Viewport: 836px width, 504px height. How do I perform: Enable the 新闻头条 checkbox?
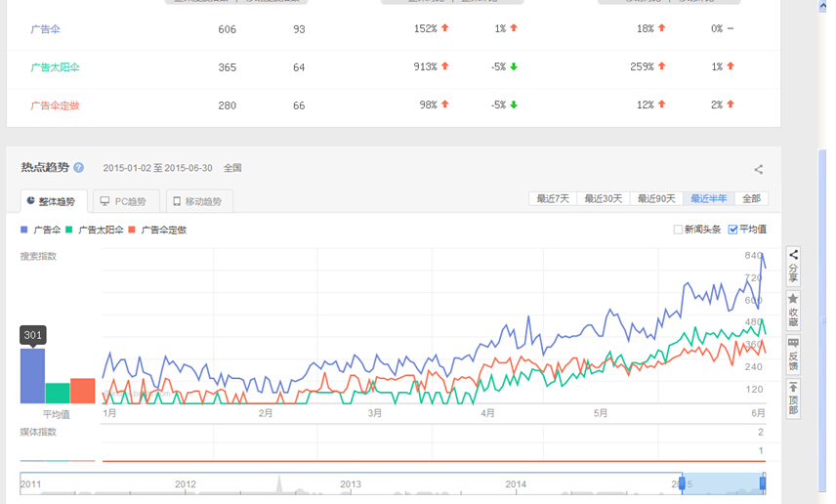(x=678, y=230)
